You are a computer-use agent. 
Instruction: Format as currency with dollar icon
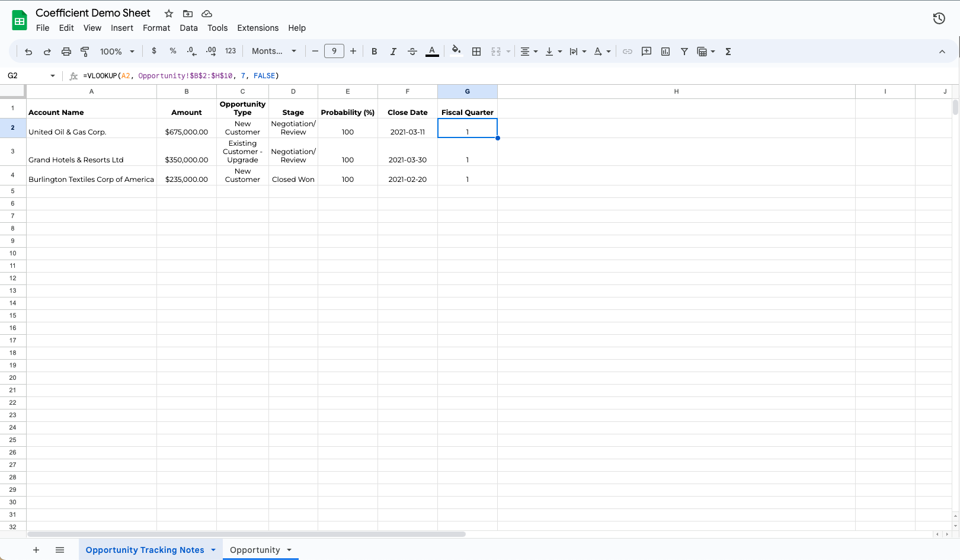154,51
